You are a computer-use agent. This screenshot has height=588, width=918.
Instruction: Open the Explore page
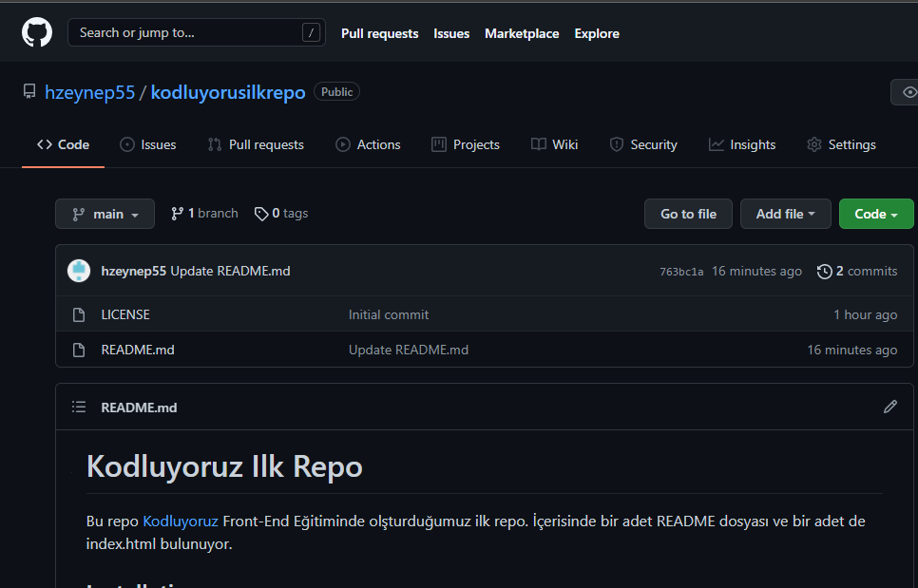click(597, 33)
